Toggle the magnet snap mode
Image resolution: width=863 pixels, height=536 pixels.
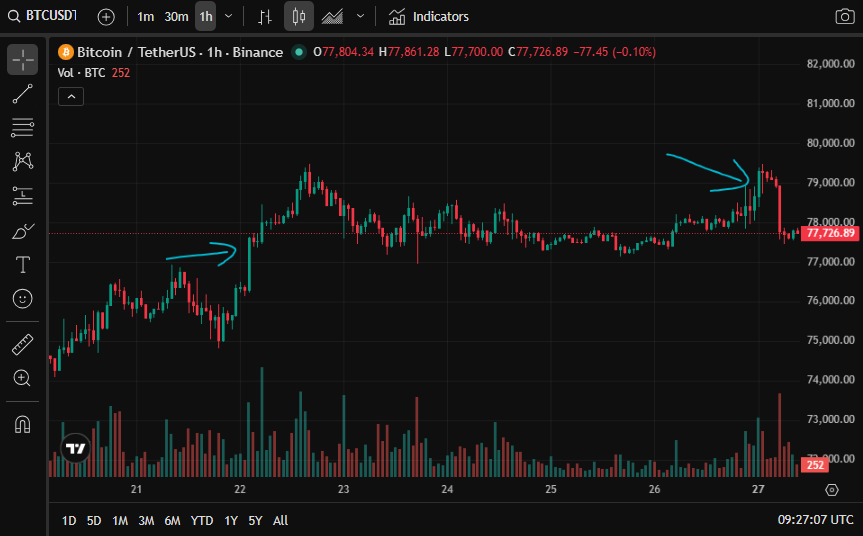click(23, 424)
